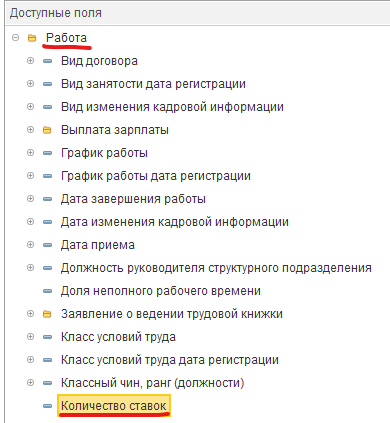This screenshot has width=390, height=423.
Task: Select Дата приема row
Action: 98,245
